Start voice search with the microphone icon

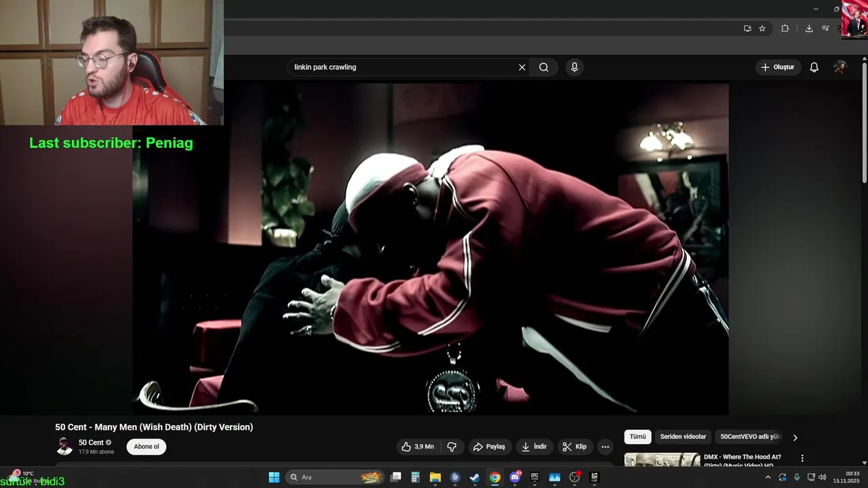pyautogui.click(x=574, y=67)
